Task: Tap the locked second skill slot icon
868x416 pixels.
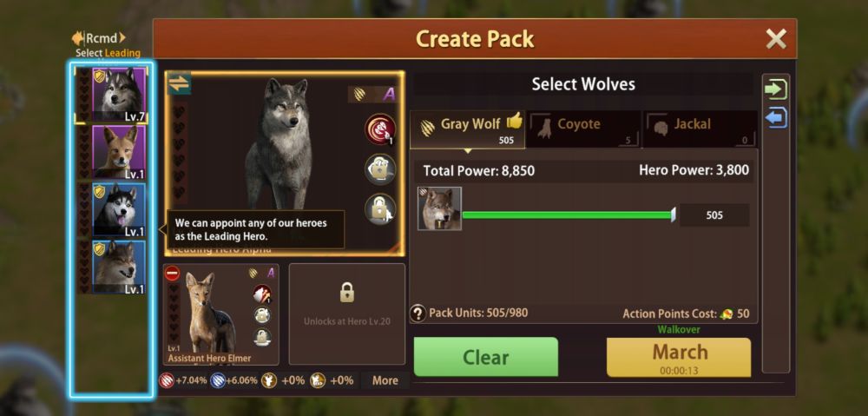Action: click(380, 169)
